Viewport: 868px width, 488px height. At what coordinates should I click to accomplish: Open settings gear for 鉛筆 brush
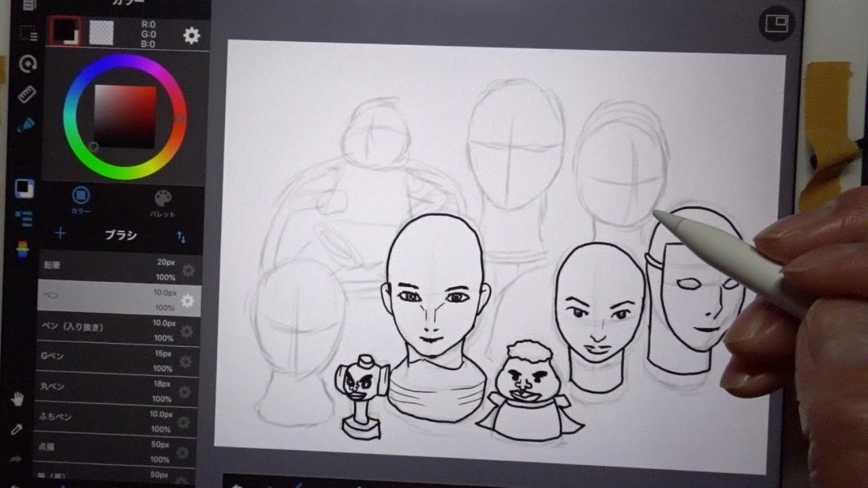(x=188, y=270)
